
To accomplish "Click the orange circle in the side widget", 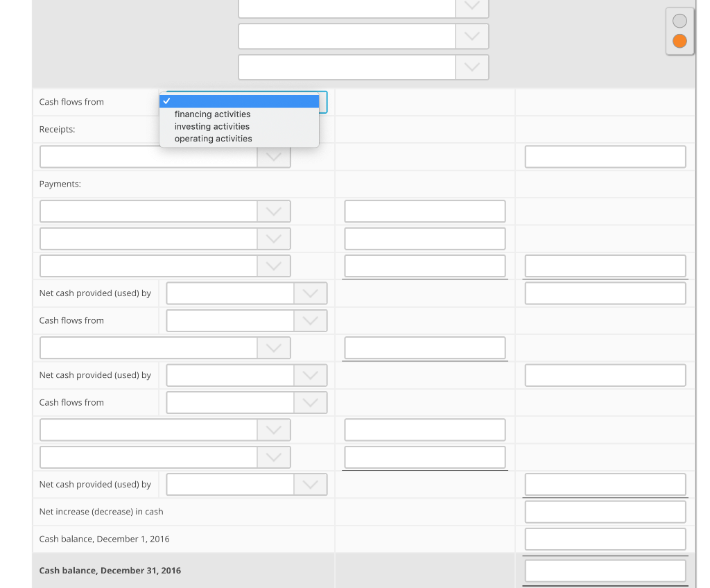I will (x=679, y=41).
